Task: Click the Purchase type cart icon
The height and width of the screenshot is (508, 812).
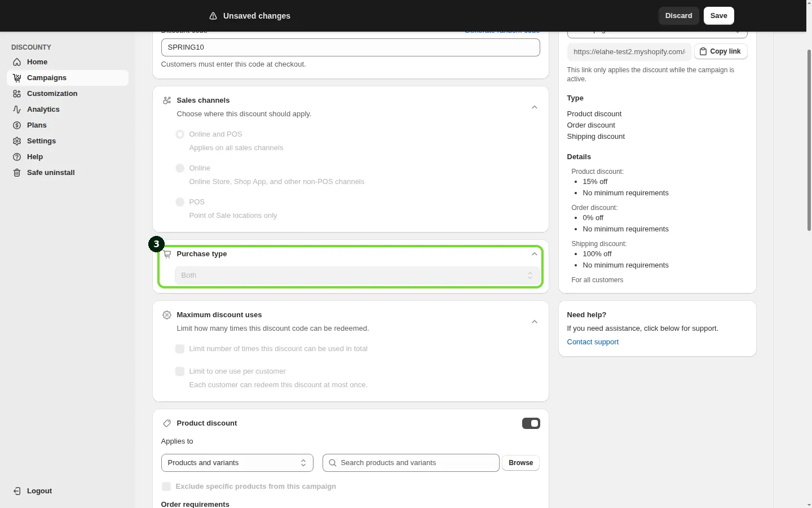Action: point(167,254)
